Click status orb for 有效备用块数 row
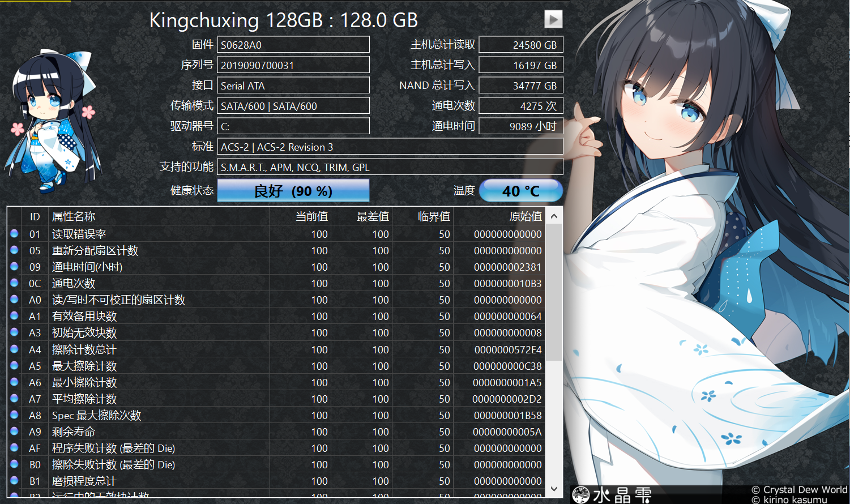 click(15, 315)
